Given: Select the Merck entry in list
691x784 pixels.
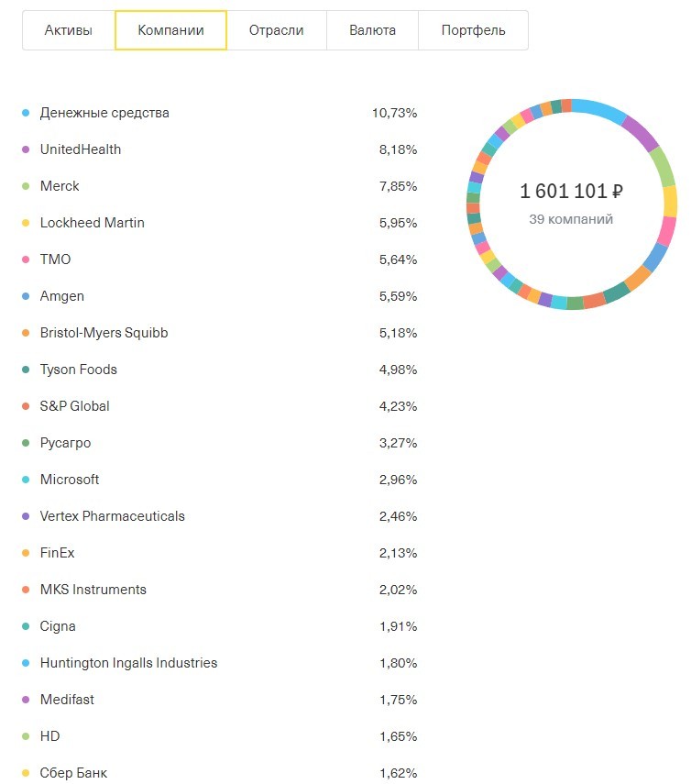Looking at the screenshot, I should 220,186.
